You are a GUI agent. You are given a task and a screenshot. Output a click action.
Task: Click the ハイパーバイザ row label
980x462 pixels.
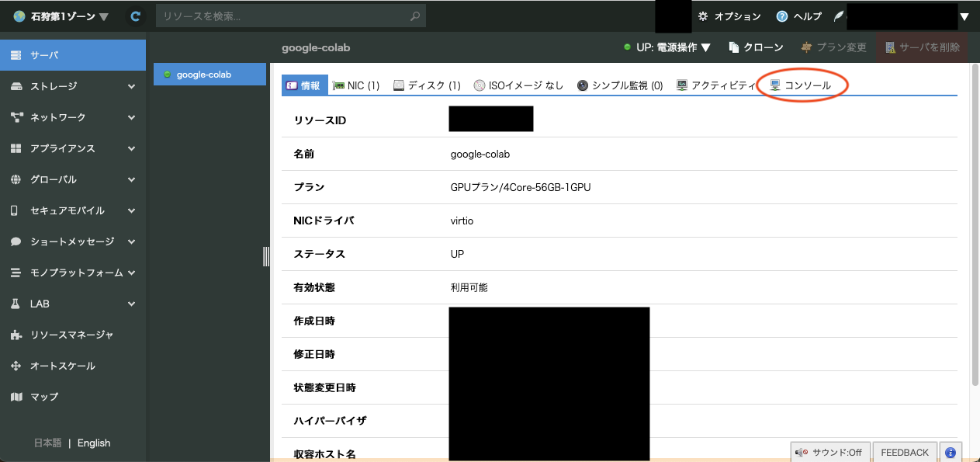tap(330, 421)
